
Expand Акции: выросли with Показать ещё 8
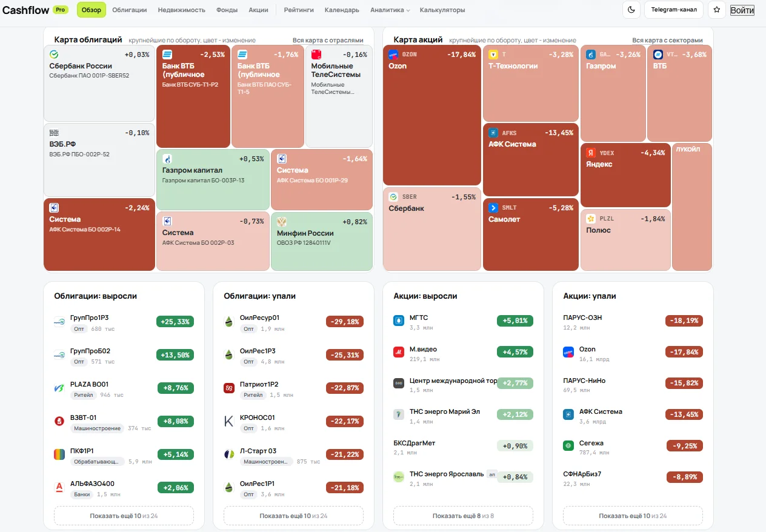click(463, 516)
